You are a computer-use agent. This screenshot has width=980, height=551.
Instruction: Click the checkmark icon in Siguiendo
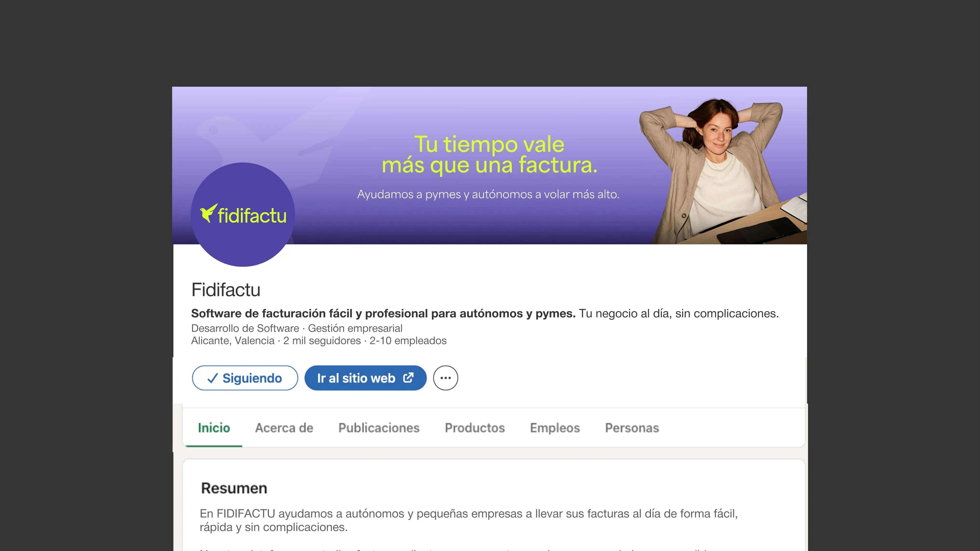[x=212, y=378]
